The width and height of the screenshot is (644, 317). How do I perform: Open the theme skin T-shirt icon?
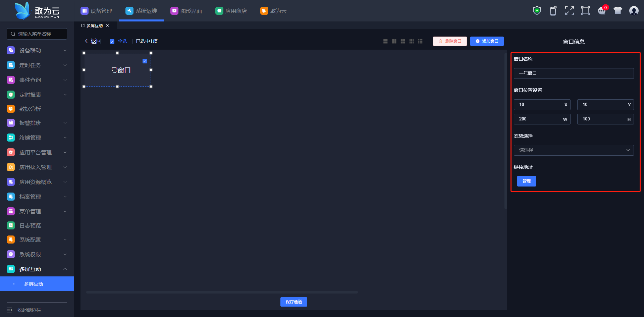[x=618, y=11]
